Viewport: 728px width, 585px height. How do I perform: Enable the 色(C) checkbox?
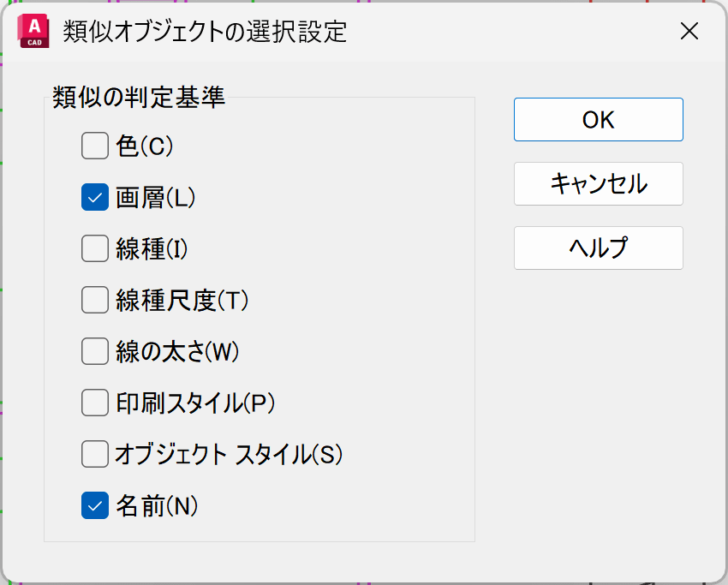point(94,146)
